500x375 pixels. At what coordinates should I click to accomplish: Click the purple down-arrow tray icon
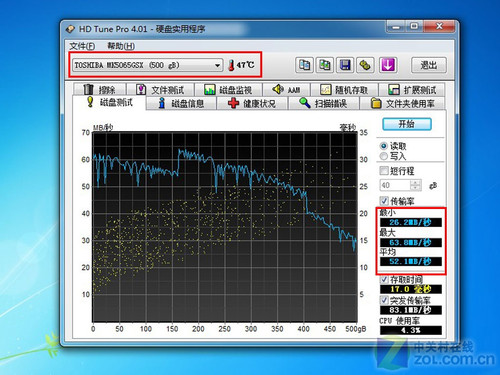(388, 65)
